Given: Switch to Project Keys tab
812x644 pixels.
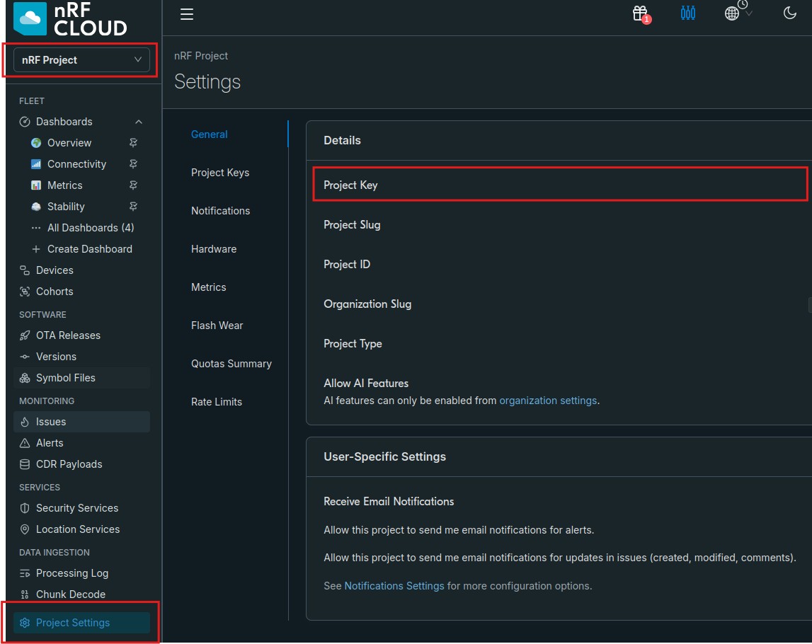Looking at the screenshot, I should (220, 173).
